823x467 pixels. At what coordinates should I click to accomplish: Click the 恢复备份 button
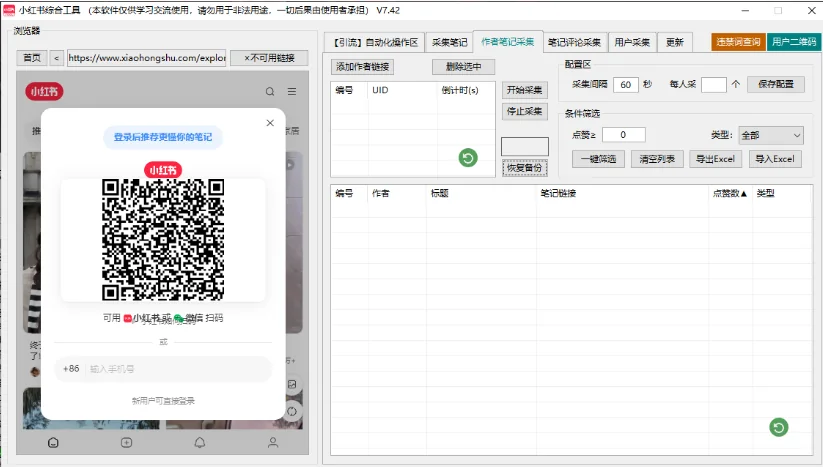525,168
